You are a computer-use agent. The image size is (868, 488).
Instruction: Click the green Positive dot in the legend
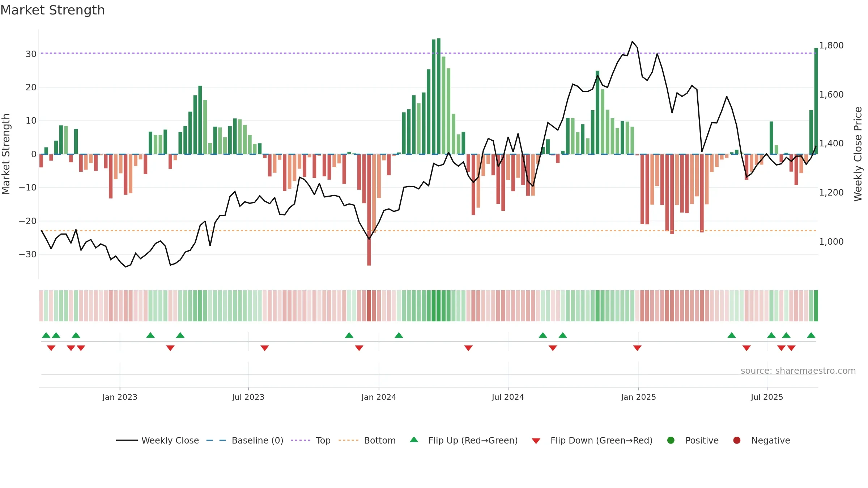coord(671,440)
